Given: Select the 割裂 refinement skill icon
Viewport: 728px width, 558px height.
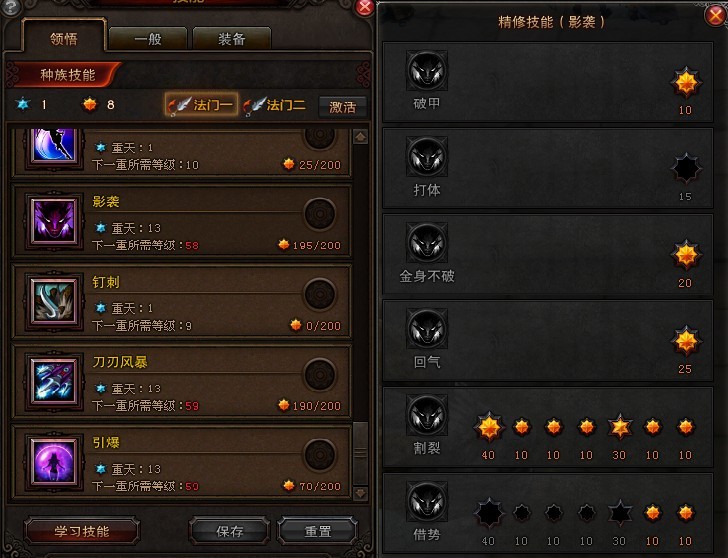Looking at the screenshot, I should click(427, 415).
